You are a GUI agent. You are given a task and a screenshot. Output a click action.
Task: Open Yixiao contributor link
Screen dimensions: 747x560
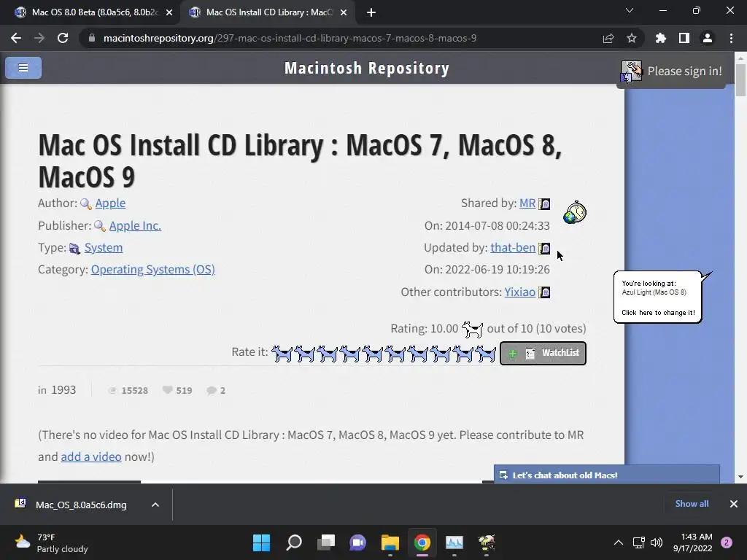(519, 292)
